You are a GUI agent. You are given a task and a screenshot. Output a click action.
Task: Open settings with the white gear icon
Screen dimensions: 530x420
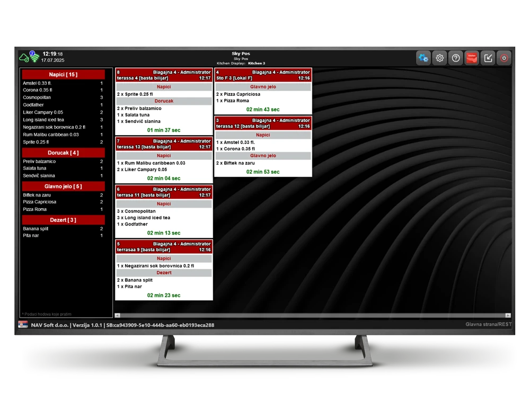pyautogui.click(x=439, y=58)
